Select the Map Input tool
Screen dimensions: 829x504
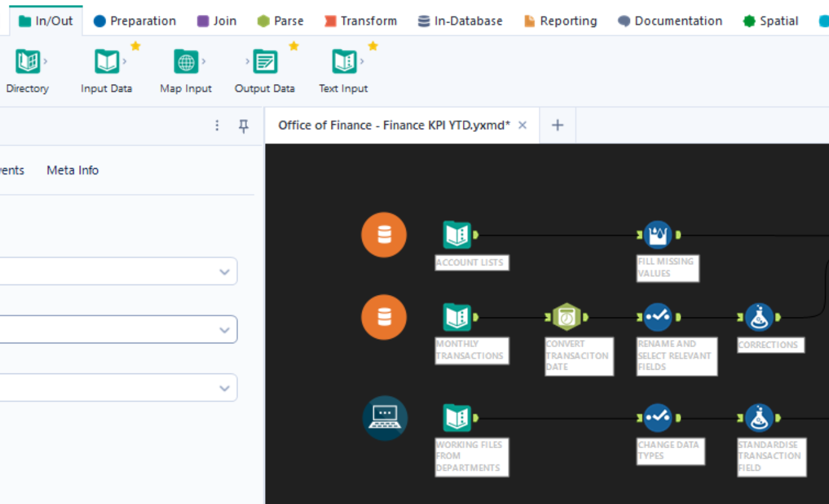(x=185, y=61)
